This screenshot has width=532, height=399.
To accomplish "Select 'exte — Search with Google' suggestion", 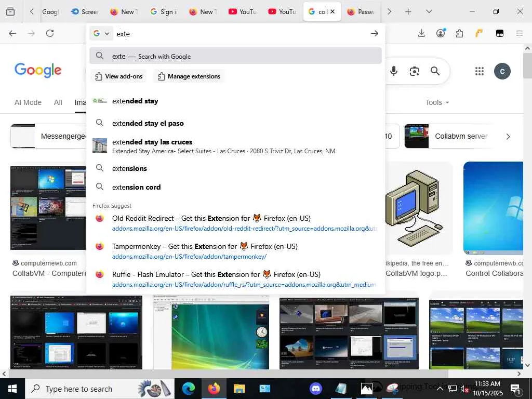I will pyautogui.click(x=235, y=56).
